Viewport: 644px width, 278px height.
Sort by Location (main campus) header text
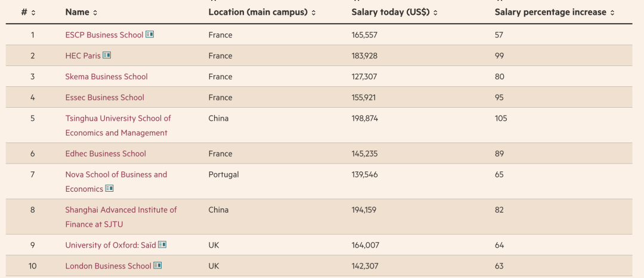pyautogui.click(x=258, y=13)
